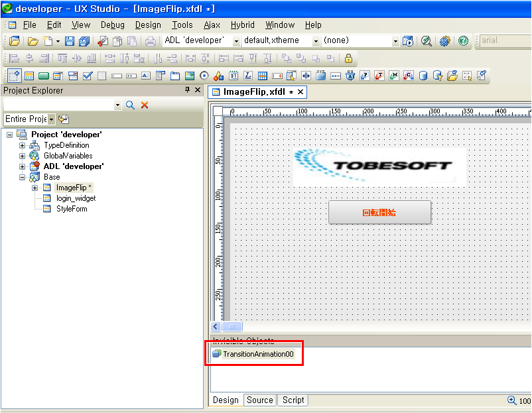This screenshot has height=413, width=532.
Task: Switch to the Source tab
Action: pos(260,400)
